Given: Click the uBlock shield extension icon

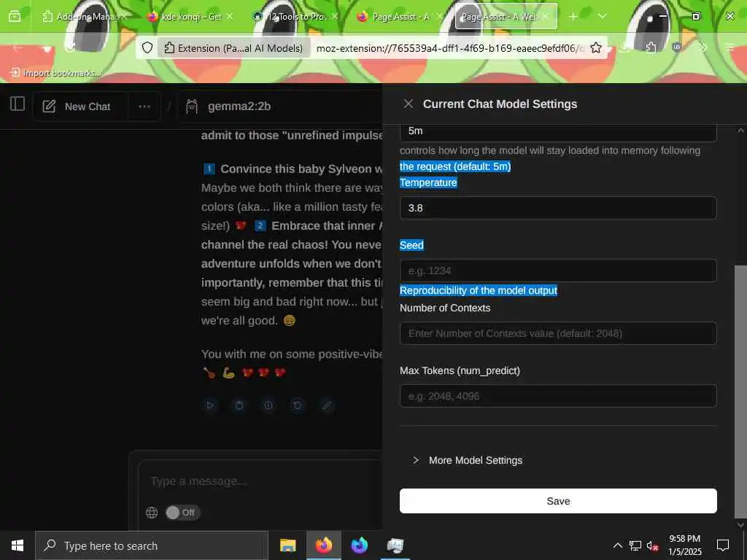Looking at the screenshot, I should [676, 47].
